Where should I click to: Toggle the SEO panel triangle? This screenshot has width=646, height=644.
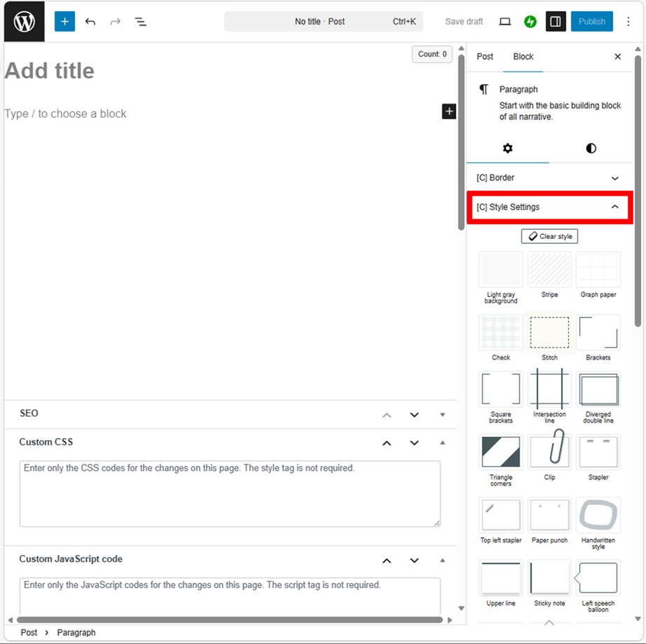(442, 415)
